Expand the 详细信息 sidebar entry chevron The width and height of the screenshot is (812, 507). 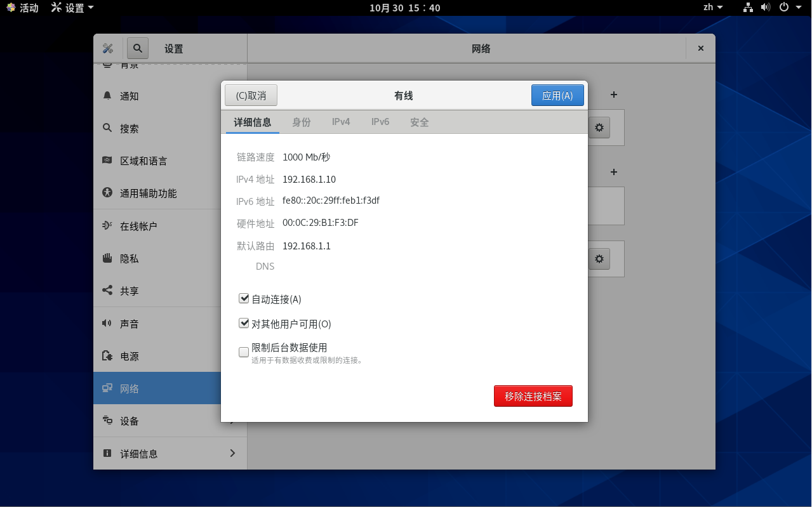pos(232,453)
